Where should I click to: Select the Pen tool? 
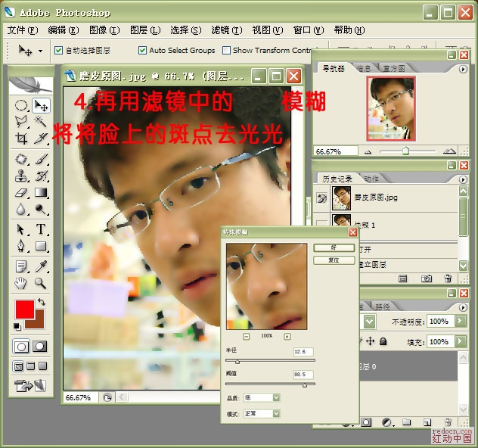coord(21,246)
